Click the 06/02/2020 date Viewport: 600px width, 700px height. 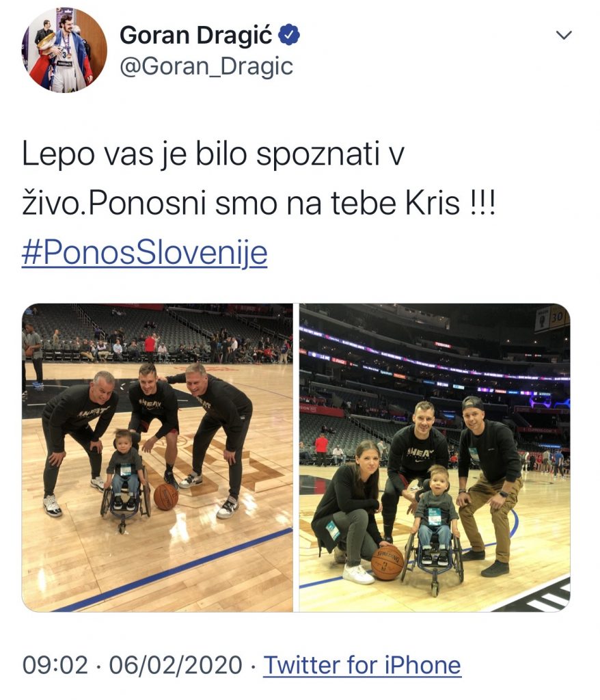176,665
